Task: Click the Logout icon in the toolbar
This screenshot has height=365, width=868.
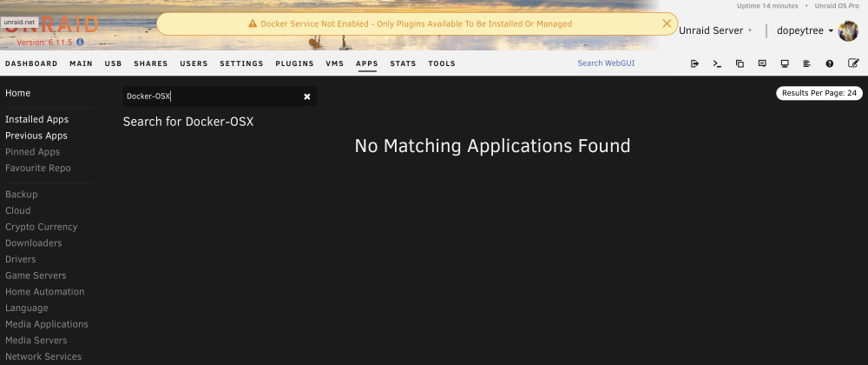Action: (694, 63)
